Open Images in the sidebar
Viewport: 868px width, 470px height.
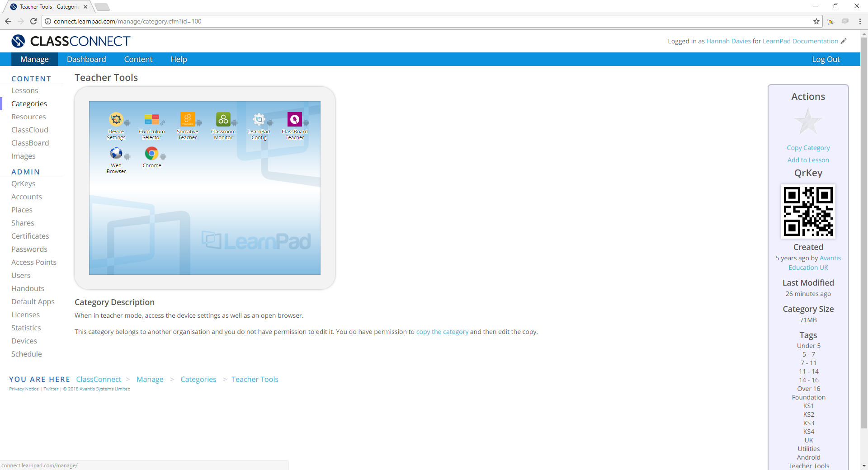click(24, 156)
